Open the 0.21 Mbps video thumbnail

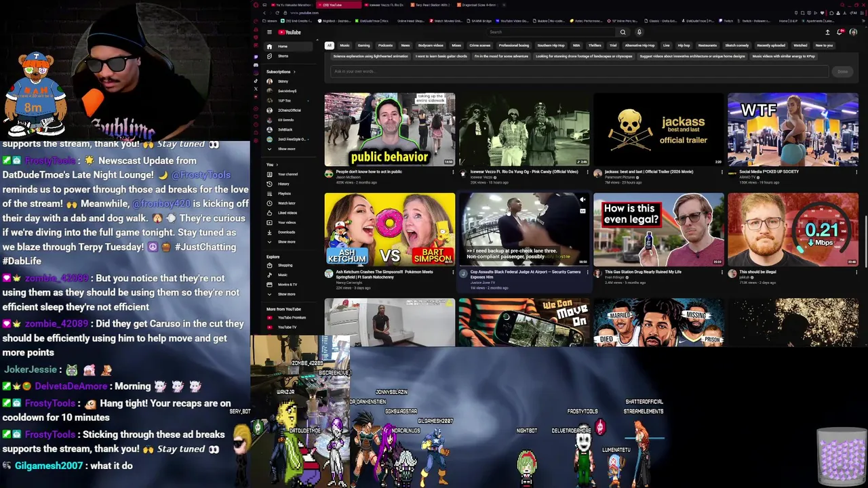793,229
